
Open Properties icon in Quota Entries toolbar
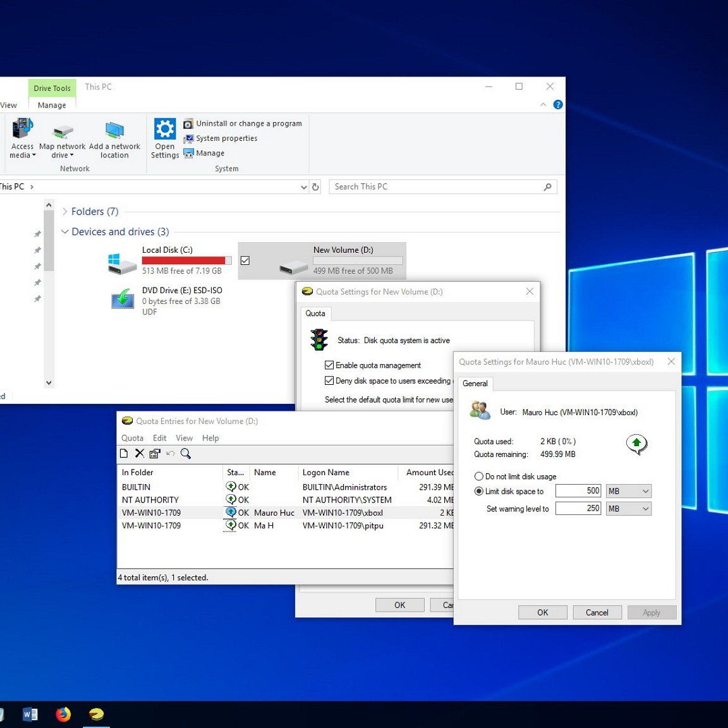pyautogui.click(x=155, y=453)
